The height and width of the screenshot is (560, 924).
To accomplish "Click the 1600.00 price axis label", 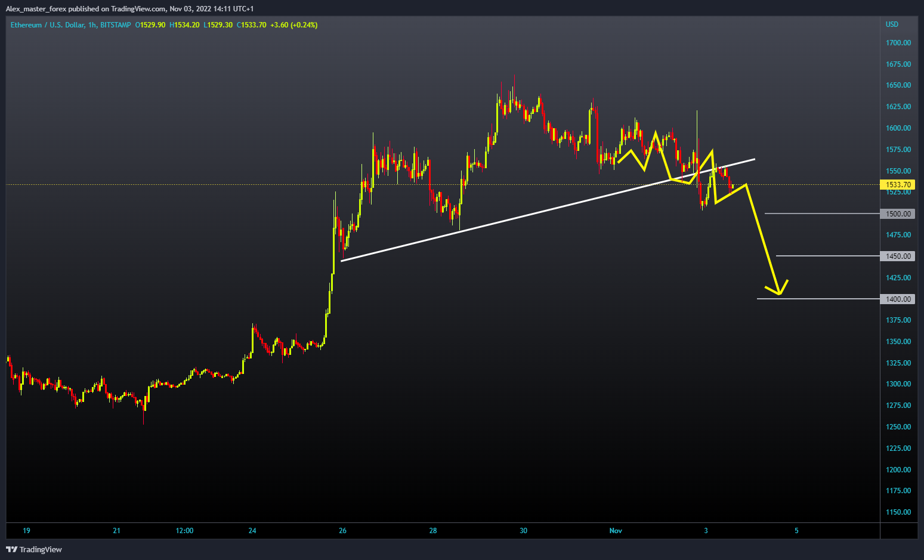I will 898,128.
